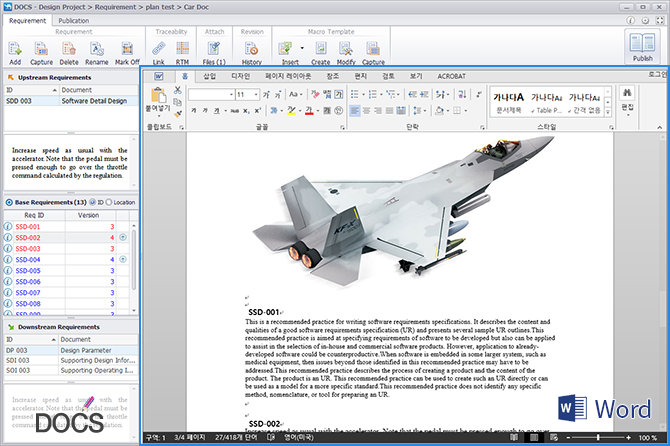Click the decrease indent icon

click(412, 94)
